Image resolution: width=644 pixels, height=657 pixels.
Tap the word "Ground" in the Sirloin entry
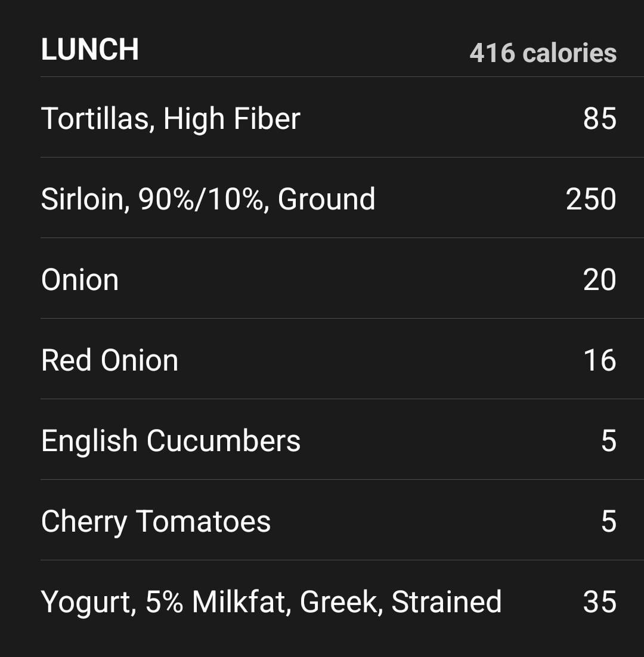[x=326, y=199]
